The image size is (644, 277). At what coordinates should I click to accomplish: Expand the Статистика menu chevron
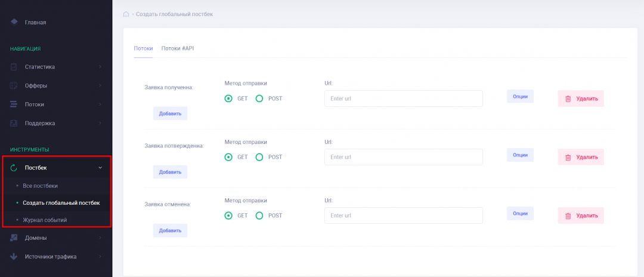click(100, 67)
